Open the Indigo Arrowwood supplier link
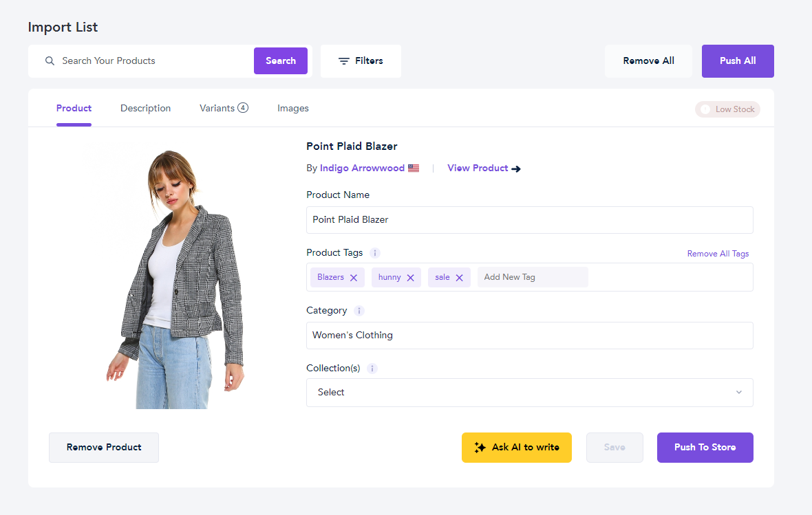This screenshot has width=812, height=515. [363, 168]
